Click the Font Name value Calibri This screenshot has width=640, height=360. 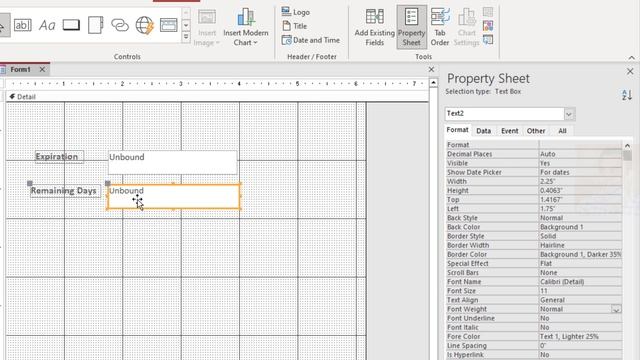tap(580, 282)
